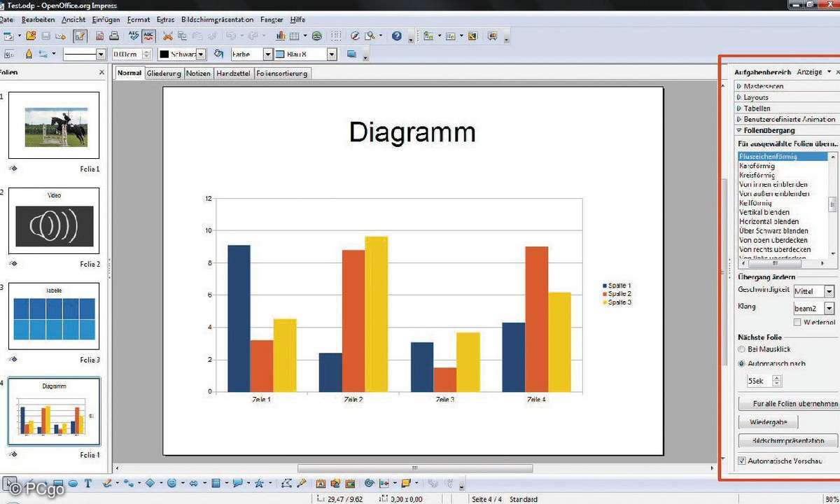Select the Block Arrows tool
The image size is (840, 504).
[192, 483]
